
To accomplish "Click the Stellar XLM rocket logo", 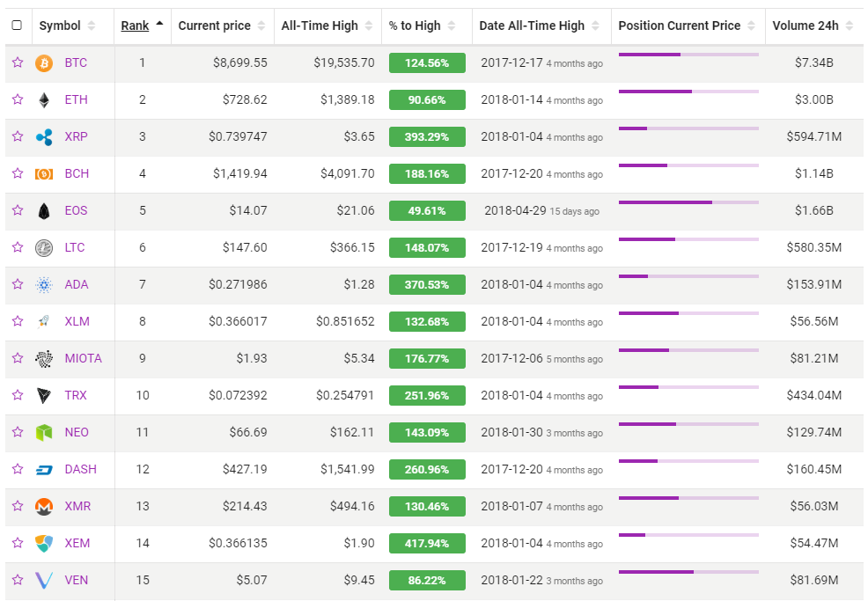I will [44, 321].
